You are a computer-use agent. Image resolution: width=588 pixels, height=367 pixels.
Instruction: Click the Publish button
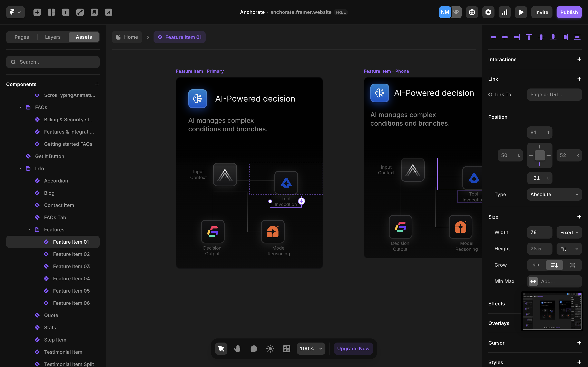(569, 12)
